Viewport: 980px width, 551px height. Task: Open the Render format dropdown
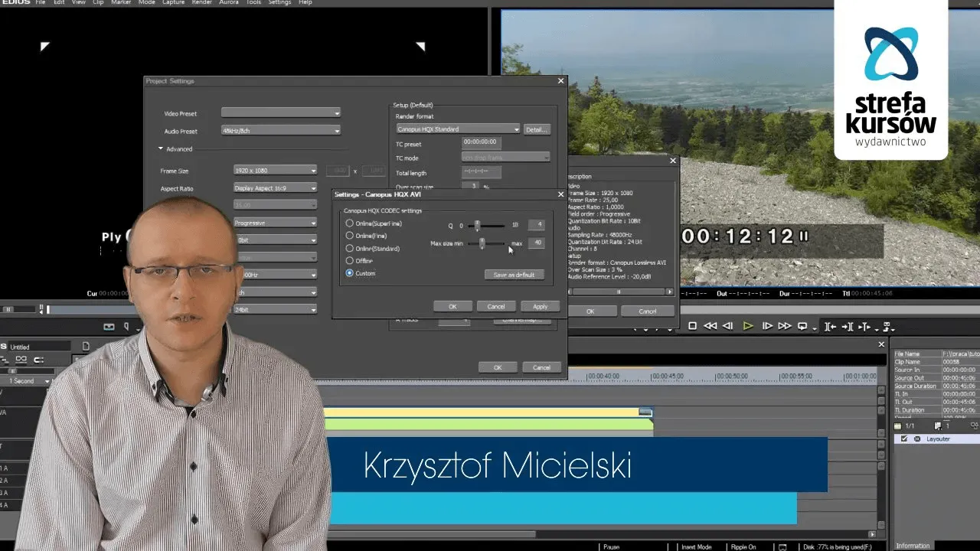click(x=516, y=129)
